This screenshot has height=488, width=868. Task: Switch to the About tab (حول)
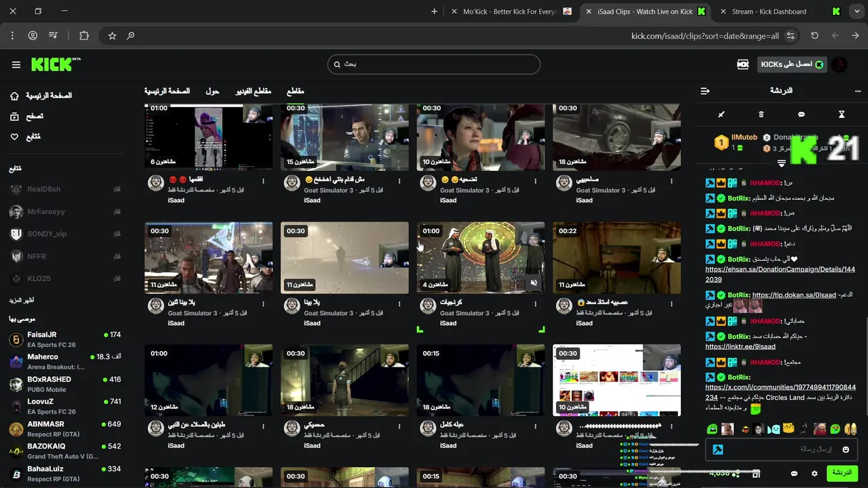coord(212,91)
